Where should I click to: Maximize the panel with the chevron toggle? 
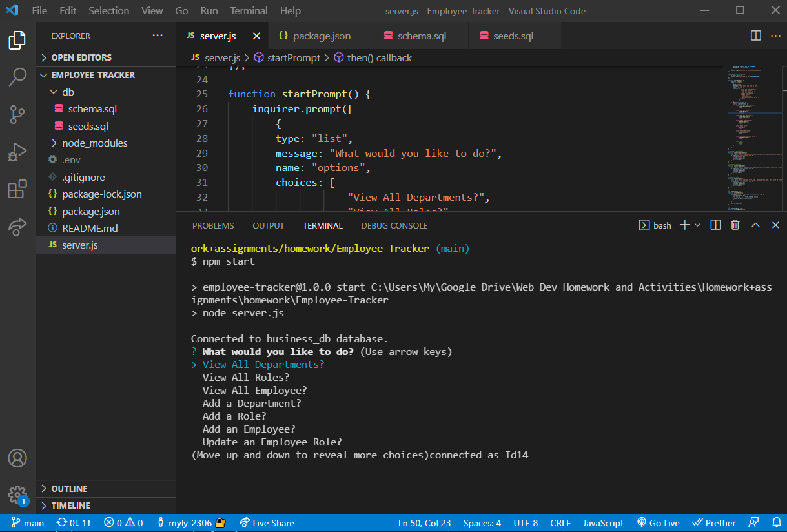tap(755, 225)
